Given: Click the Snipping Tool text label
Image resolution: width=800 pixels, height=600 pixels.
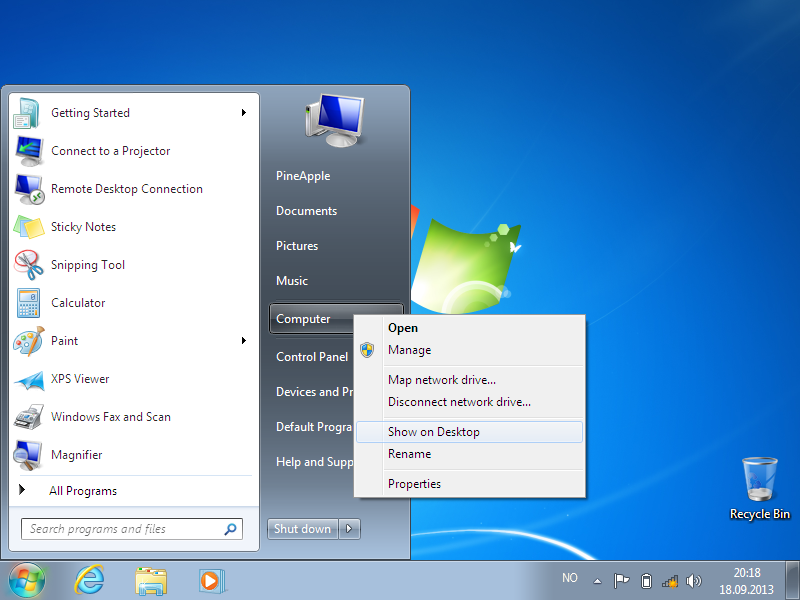Looking at the screenshot, I should (88, 265).
